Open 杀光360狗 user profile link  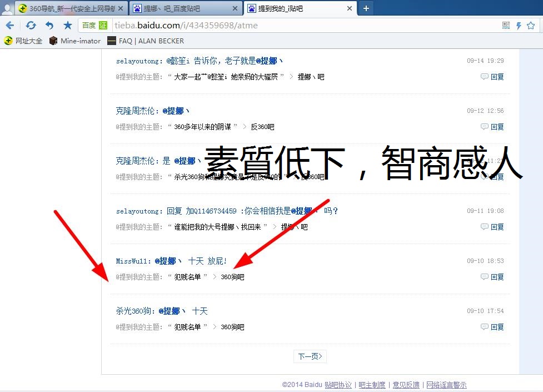click(134, 311)
